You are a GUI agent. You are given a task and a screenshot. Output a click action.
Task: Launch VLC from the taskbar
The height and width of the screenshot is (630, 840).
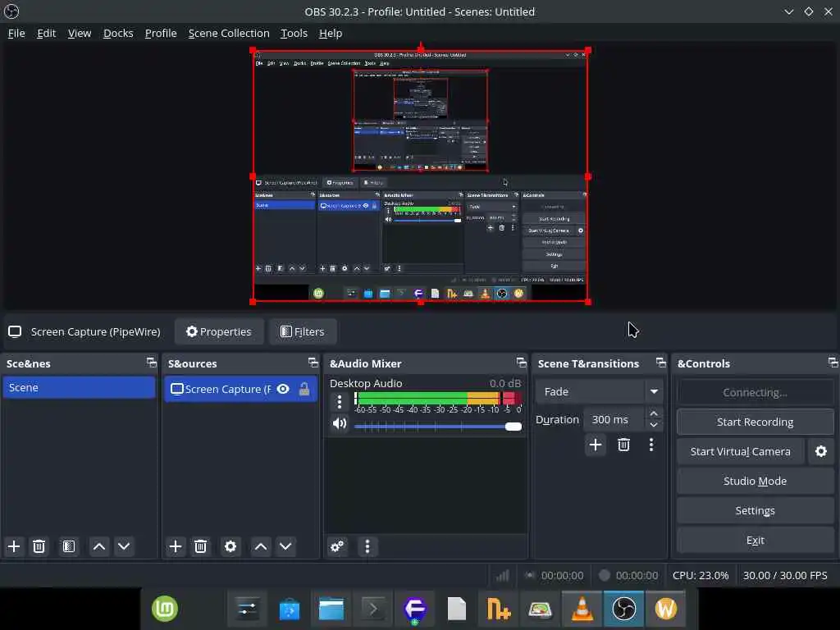pyautogui.click(x=582, y=609)
